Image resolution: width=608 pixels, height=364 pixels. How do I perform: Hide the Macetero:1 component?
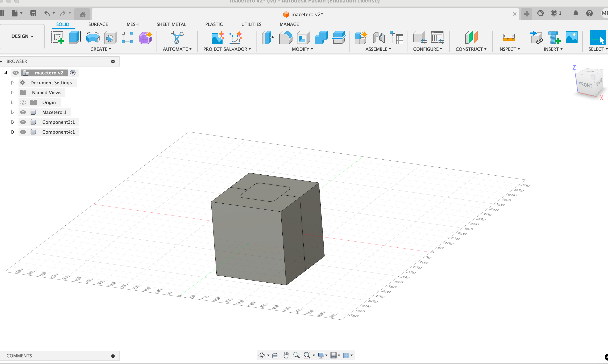23,112
